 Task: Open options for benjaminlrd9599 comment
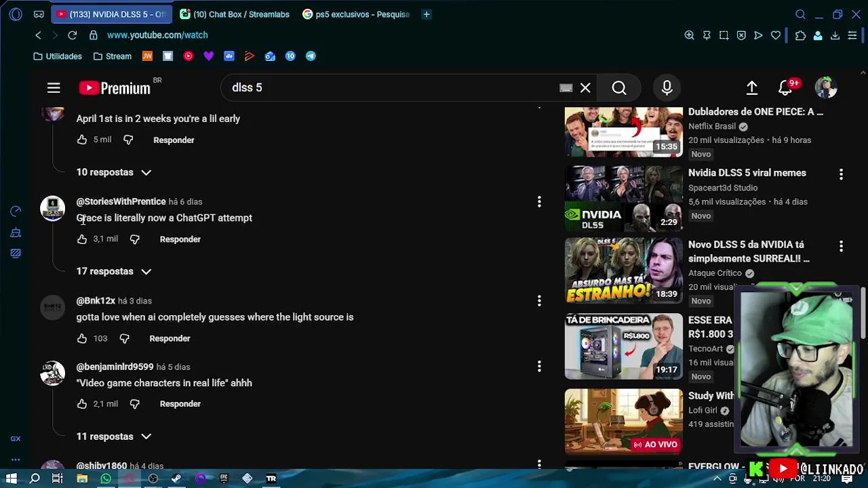pyautogui.click(x=539, y=367)
